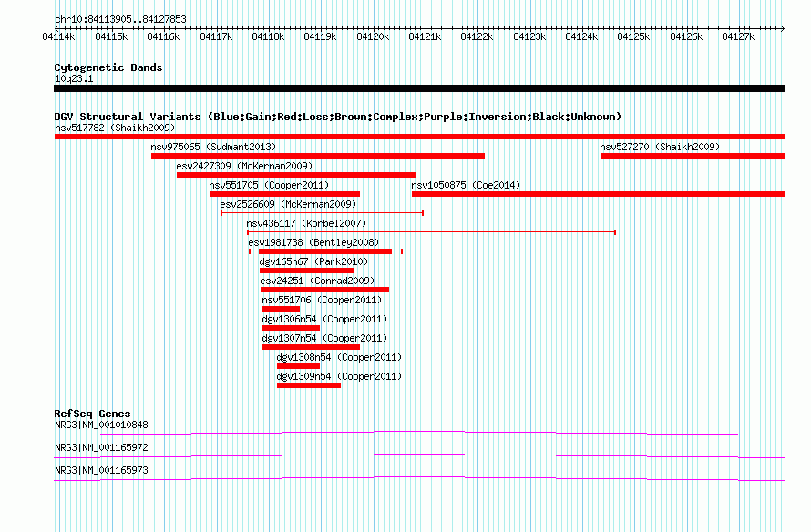The image size is (811, 532).
Task: Click the NRG3|NM_001165973 gene label
Action: pos(101,470)
